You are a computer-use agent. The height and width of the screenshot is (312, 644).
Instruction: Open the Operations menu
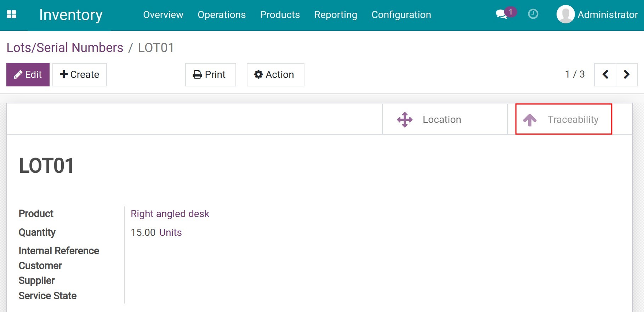[222, 15]
